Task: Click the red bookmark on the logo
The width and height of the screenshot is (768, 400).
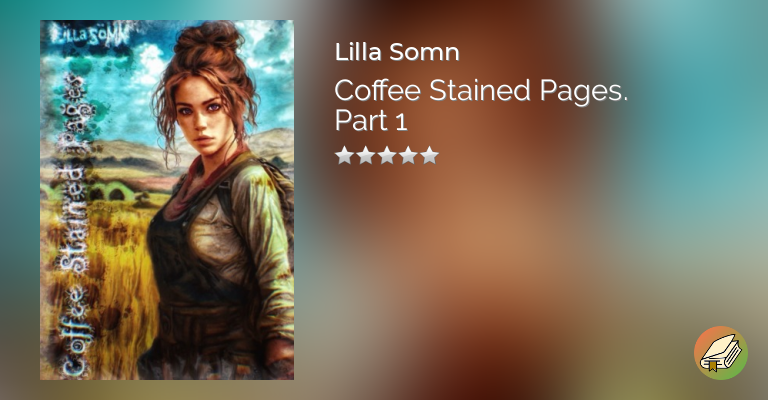Action: click(x=713, y=366)
